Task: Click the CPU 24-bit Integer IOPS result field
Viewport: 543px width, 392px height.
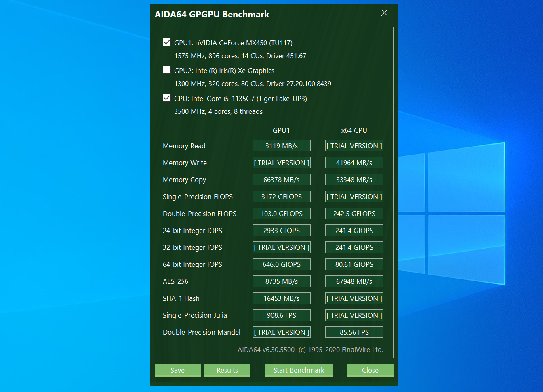Action: pyautogui.click(x=354, y=231)
